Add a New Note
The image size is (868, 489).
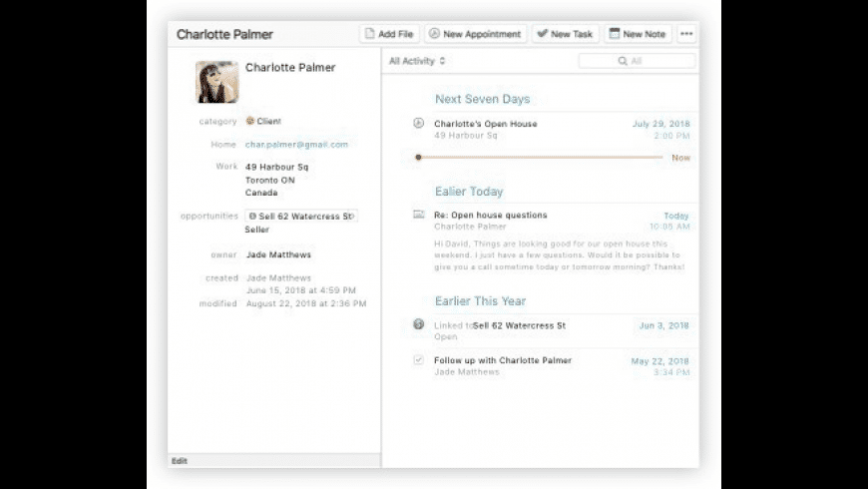coord(638,34)
